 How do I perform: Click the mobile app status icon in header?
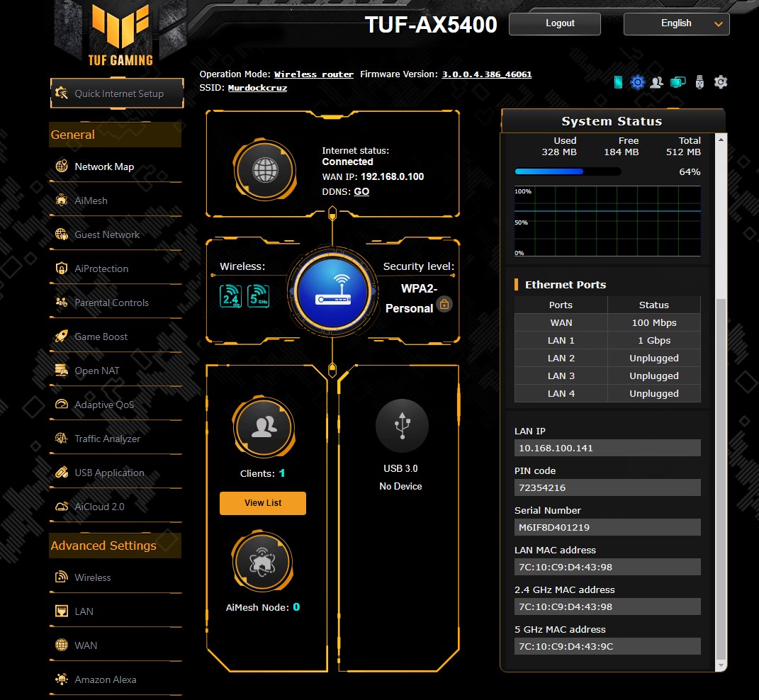[x=618, y=81]
